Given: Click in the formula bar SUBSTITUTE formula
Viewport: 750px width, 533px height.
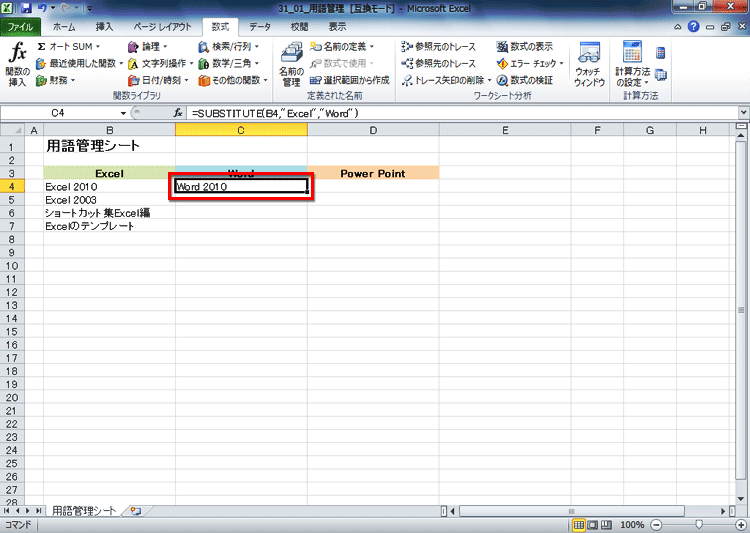Looking at the screenshot, I should click(275, 113).
